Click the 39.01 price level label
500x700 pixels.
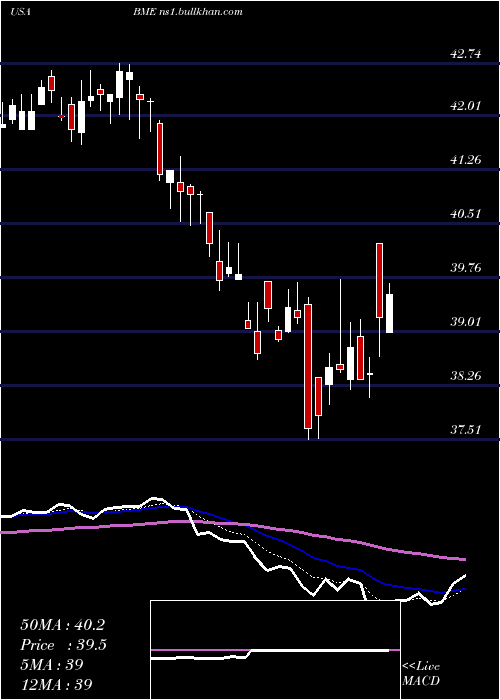click(x=466, y=322)
